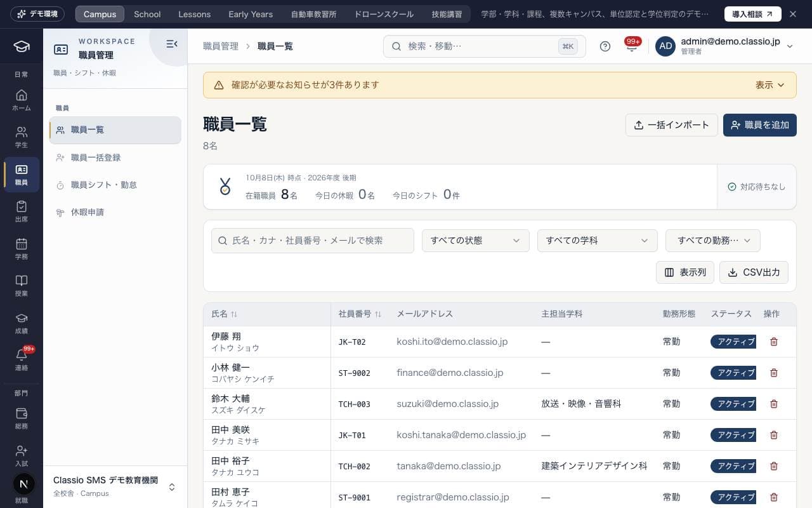
Task: Delete staff row 田中 裕子
Action: coord(774,466)
